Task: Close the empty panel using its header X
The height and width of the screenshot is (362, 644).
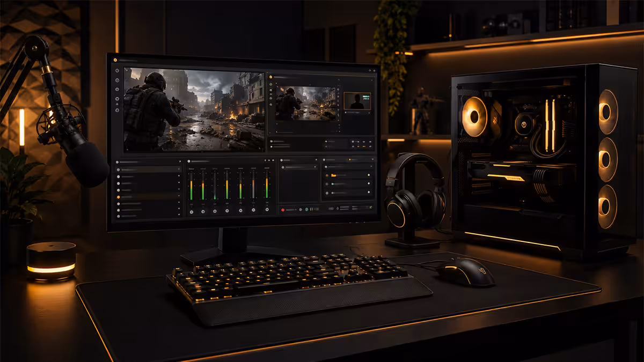Action: [316, 160]
